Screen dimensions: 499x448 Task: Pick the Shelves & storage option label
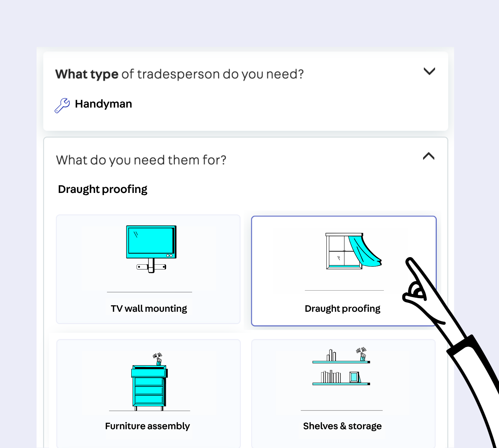342,426
